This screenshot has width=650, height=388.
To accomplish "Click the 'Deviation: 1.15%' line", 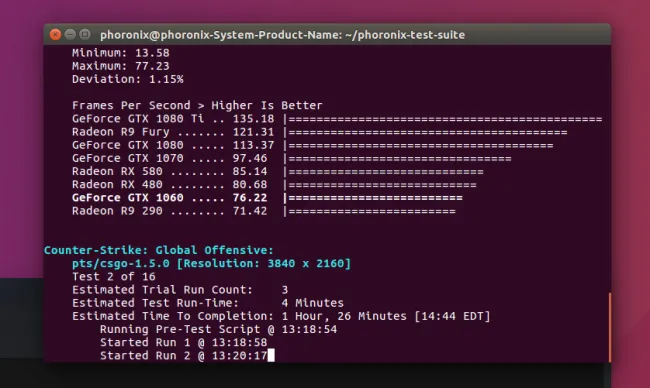I will coord(128,79).
